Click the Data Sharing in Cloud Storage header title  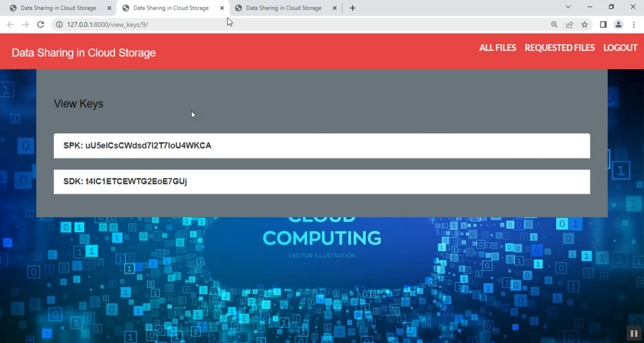click(x=84, y=53)
